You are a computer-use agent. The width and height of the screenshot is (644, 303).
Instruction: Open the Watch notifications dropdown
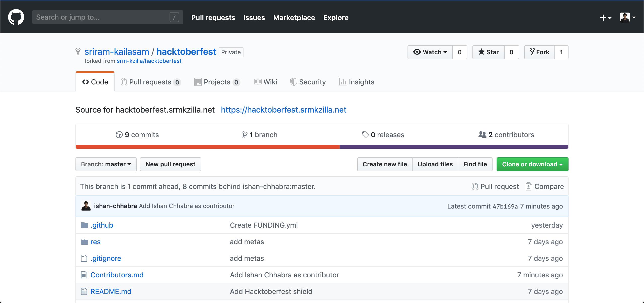click(430, 52)
